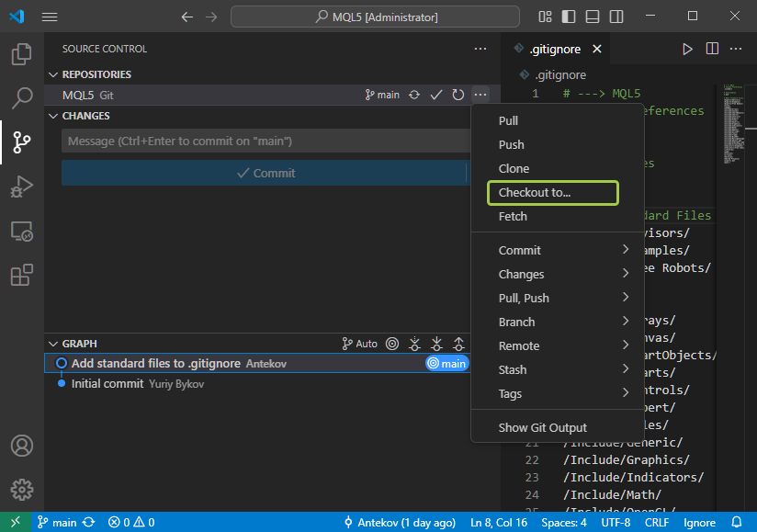757x532 pixels.
Task: Expand the Changes submenu
Action: point(557,274)
